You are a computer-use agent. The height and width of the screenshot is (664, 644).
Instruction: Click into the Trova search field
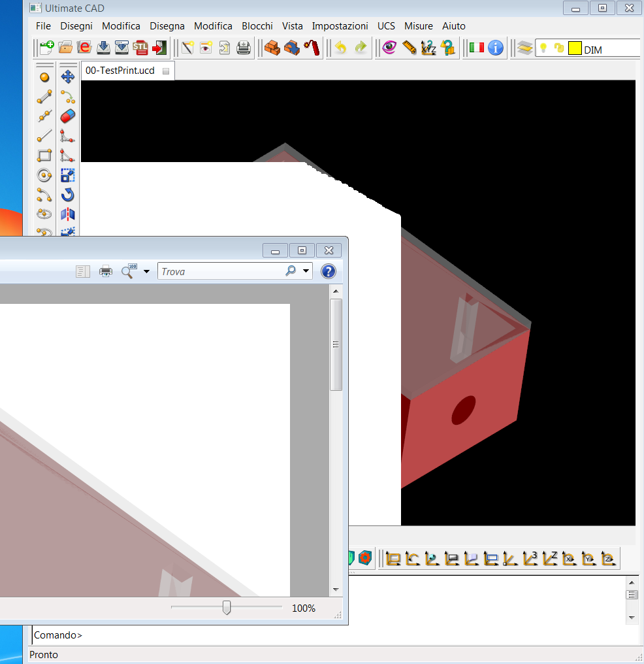click(x=219, y=271)
